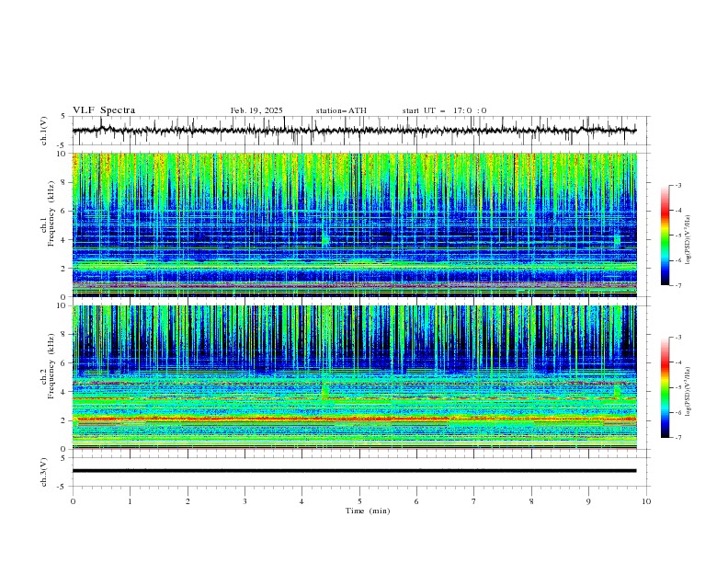Click inside the ch.2 spectrogram panel

pos(355,377)
